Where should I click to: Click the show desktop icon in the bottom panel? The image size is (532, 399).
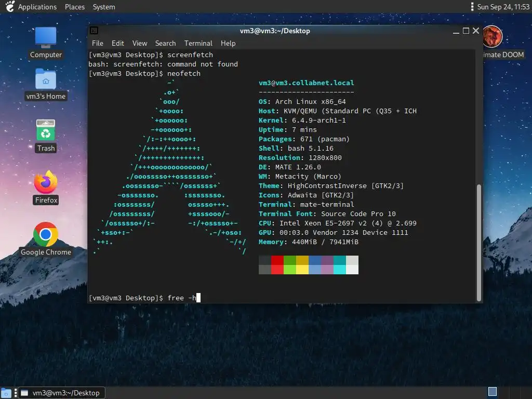click(6, 393)
